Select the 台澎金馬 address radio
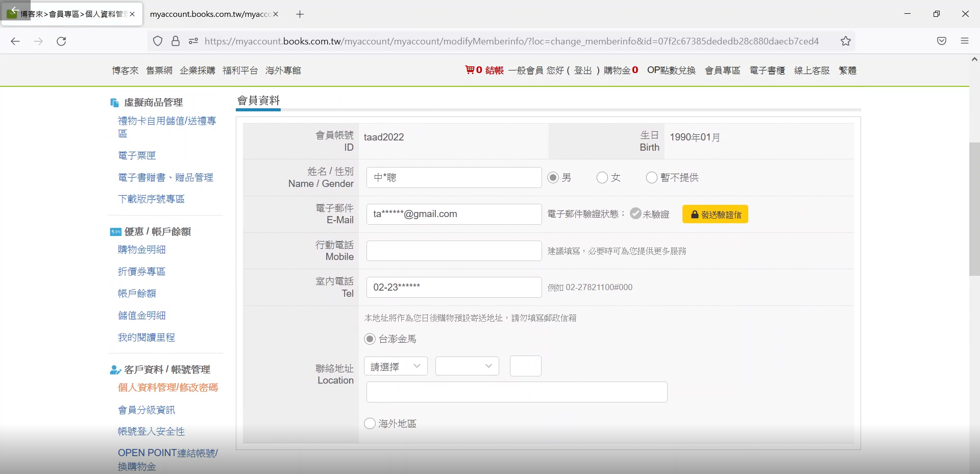 [370, 339]
